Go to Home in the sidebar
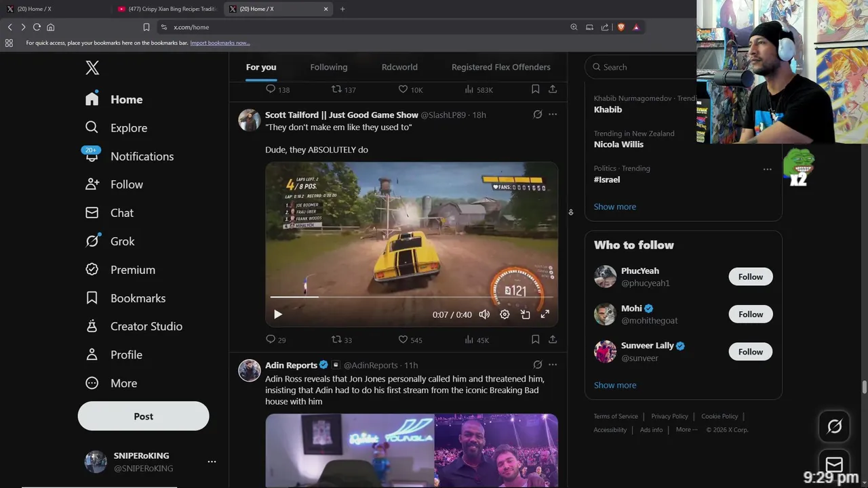 114,100
